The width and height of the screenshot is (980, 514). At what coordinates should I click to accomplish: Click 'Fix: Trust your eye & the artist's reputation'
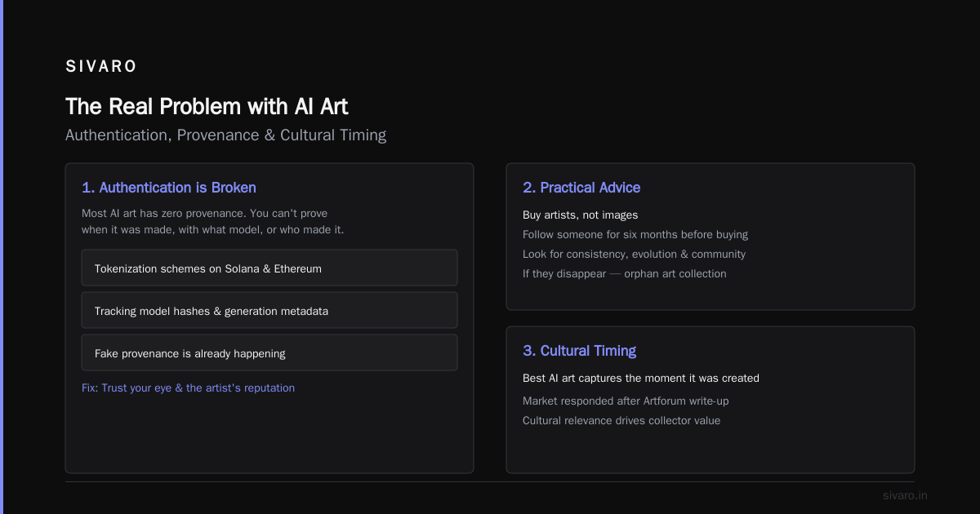coord(188,388)
